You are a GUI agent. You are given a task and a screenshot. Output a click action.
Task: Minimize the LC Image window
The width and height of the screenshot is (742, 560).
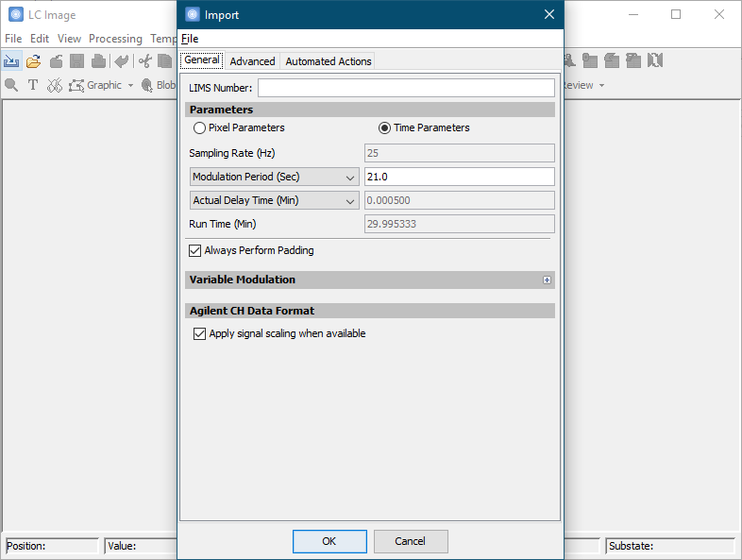[x=633, y=14]
